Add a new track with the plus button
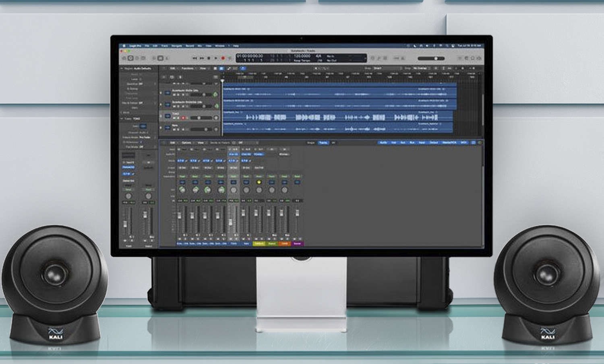604x364 pixels. click(164, 77)
